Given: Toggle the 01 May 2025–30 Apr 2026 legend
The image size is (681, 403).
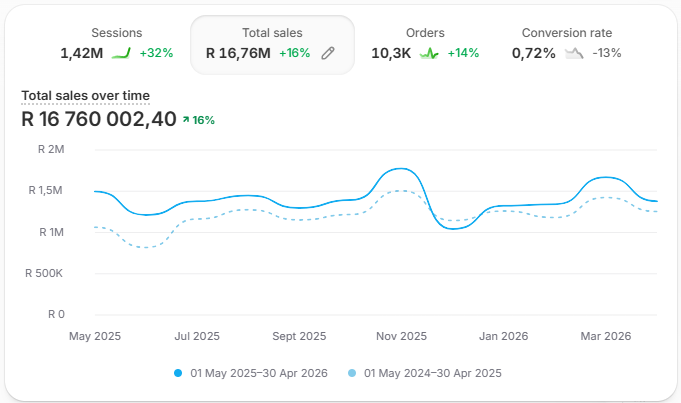Looking at the screenshot, I should click(251, 373).
